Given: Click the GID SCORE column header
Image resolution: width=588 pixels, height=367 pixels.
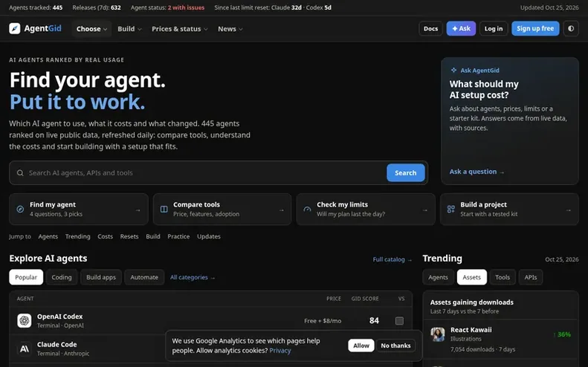Looking at the screenshot, I should click(365, 299).
